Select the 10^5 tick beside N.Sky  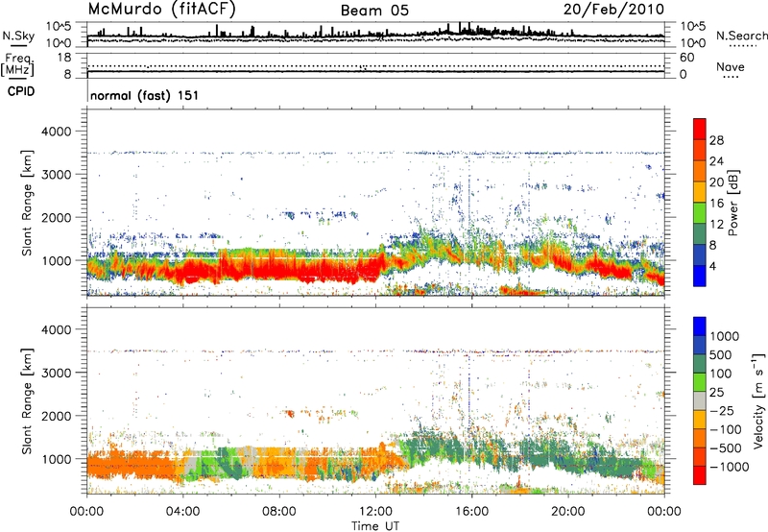pyautogui.click(x=59, y=27)
